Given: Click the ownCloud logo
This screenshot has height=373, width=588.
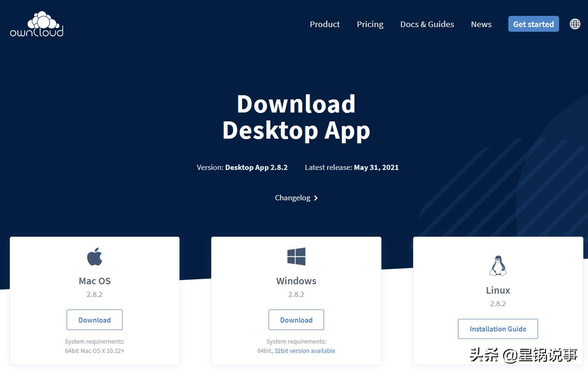Looking at the screenshot, I should coord(37,24).
